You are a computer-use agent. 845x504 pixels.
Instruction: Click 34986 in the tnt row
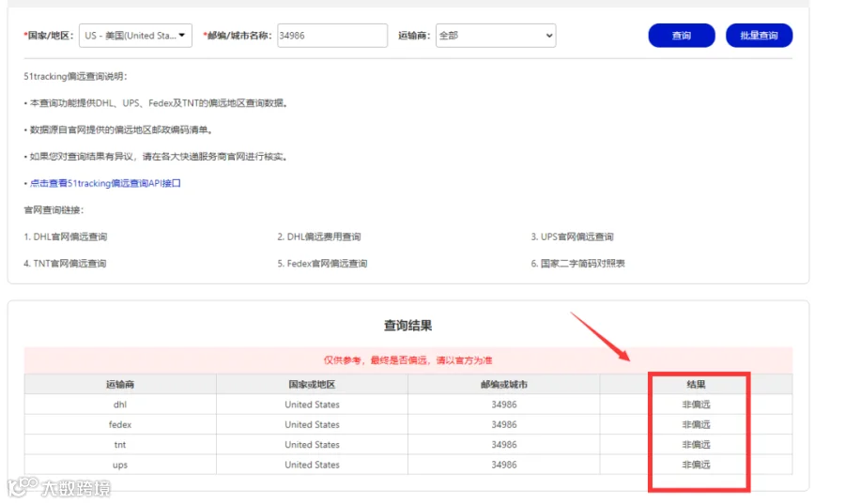pyautogui.click(x=504, y=444)
